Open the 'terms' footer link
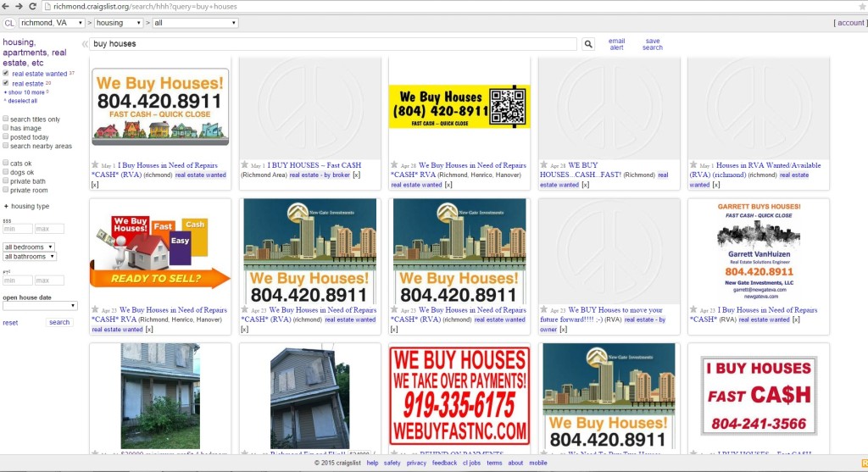 point(494,463)
